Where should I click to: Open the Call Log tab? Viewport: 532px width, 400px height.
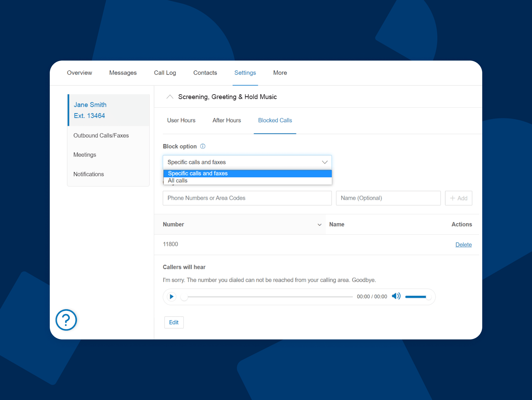pos(165,73)
